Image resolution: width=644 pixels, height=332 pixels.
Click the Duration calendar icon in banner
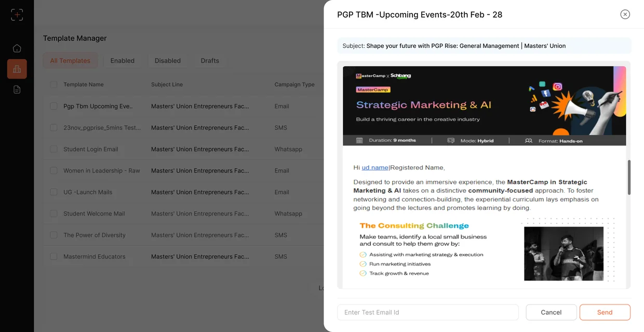pyautogui.click(x=359, y=140)
